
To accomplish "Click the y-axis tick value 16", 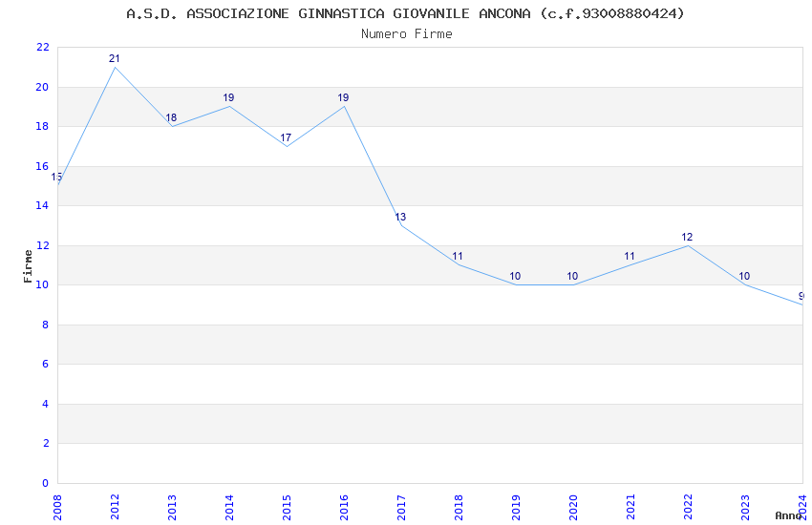I will [42, 166].
